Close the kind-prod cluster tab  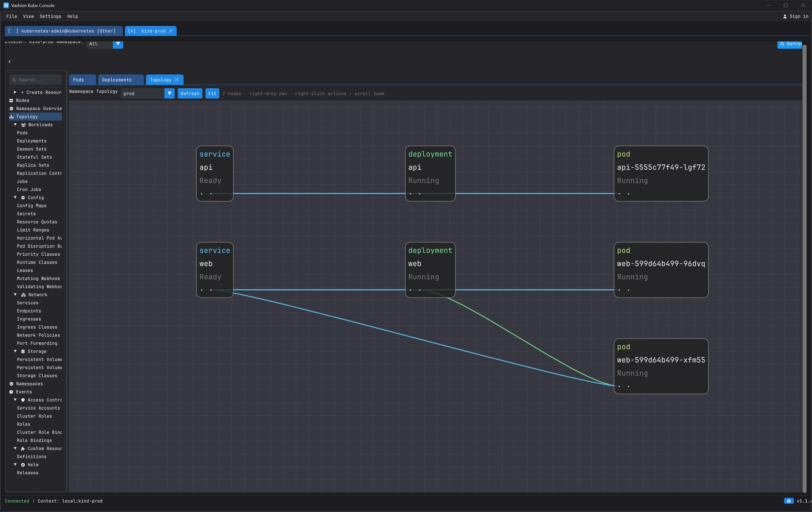[171, 31]
